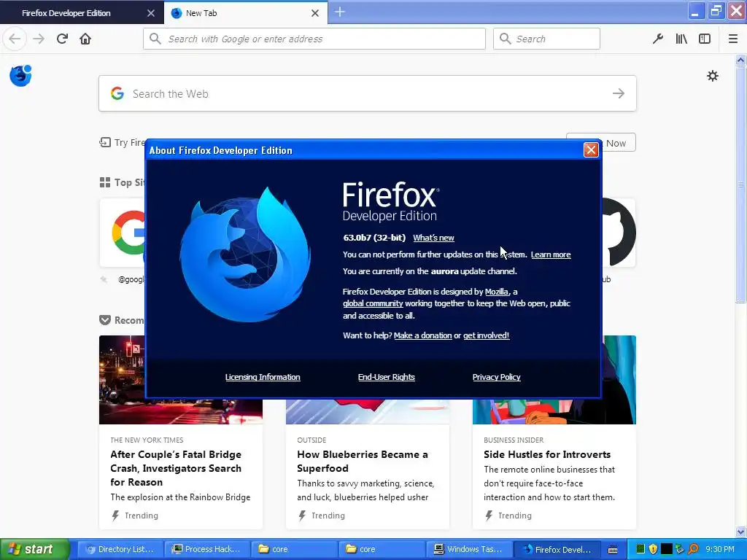Submit web search with arrow icon
Viewport: 747px width, 560px height.
coord(619,93)
